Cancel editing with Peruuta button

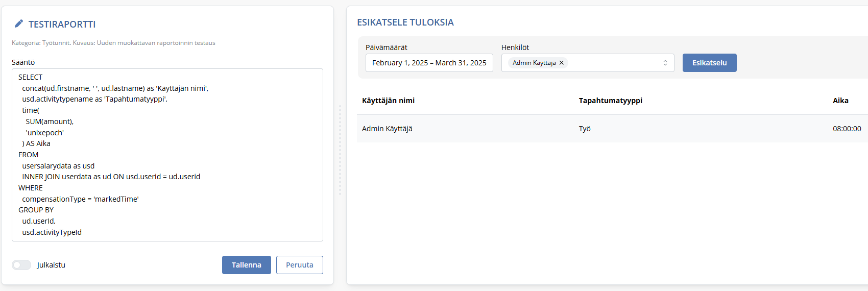click(x=300, y=265)
